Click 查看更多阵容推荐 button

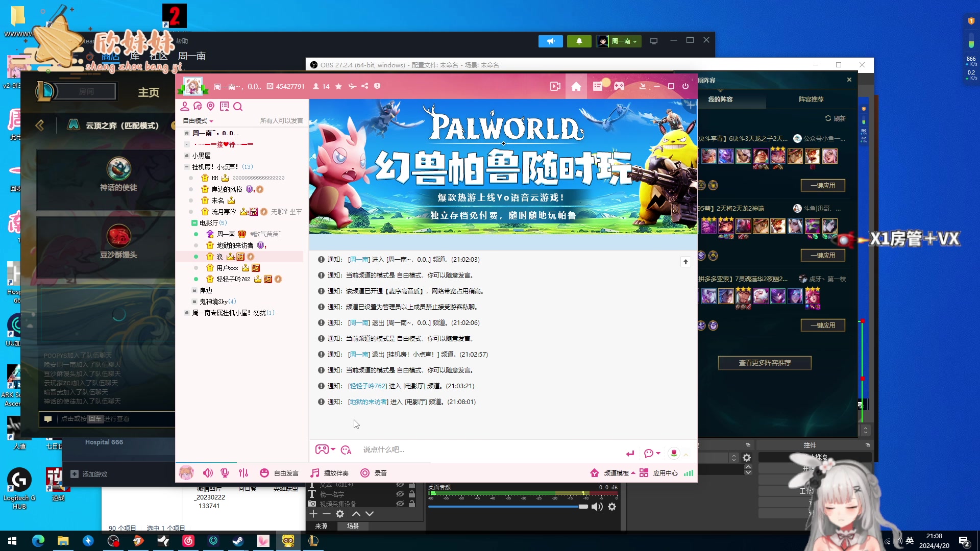click(x=765, y=363)
